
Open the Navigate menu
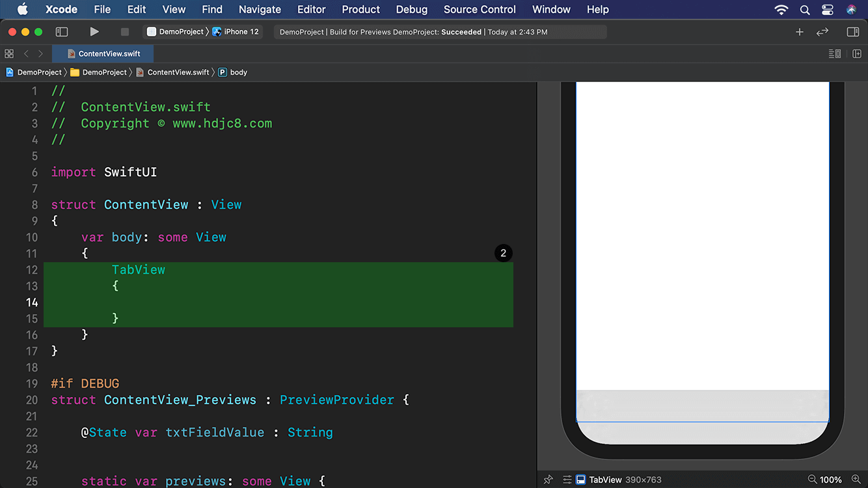[x=260, y=9]
